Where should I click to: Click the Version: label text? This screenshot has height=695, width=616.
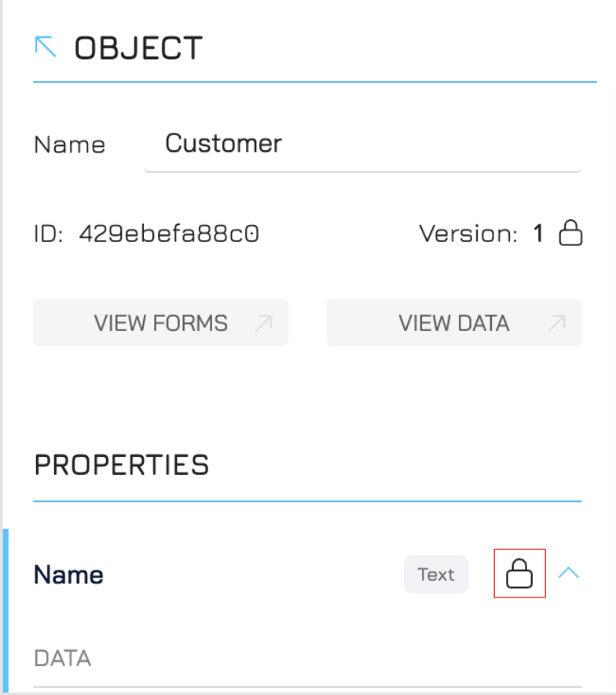click(468, 234)
